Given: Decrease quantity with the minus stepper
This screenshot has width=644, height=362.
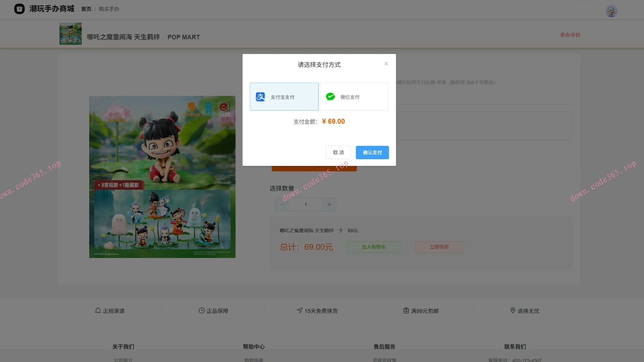Looking at the screenshot, I should [282, 204].
